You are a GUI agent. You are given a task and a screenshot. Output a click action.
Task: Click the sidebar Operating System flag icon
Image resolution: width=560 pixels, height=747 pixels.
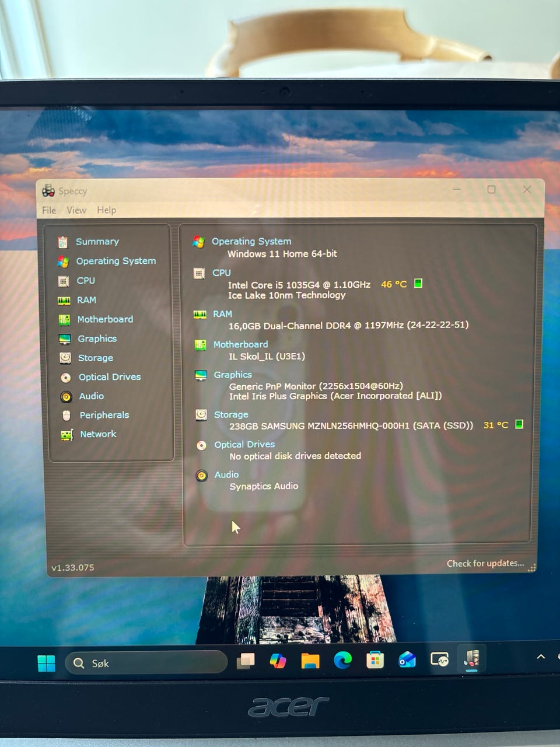coord(63,261)
